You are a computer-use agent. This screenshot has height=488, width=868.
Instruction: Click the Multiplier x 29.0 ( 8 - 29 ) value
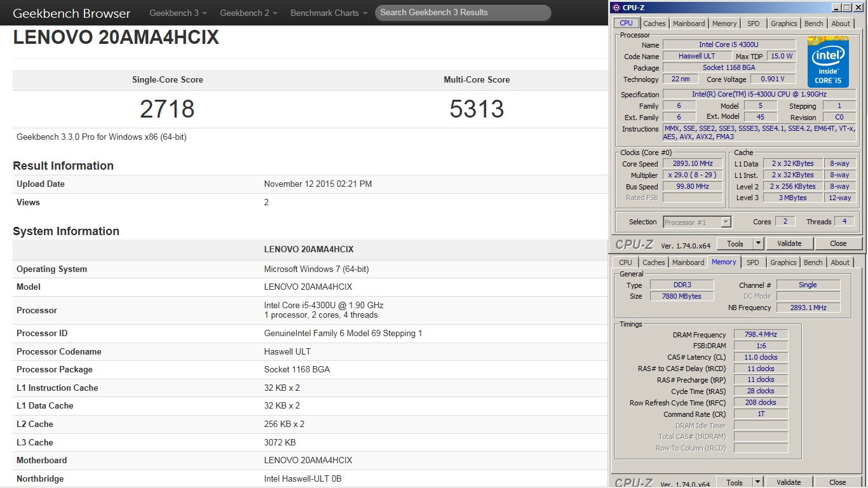(693, 175)
